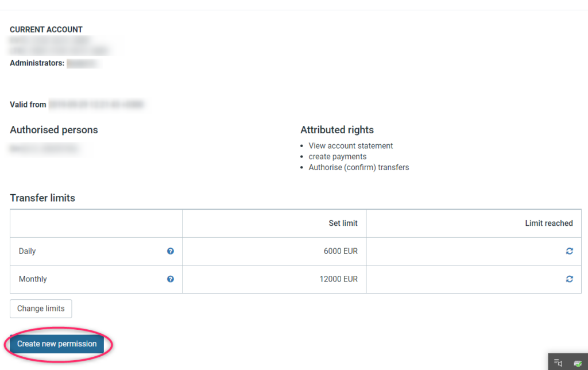Click the Administrators label
Screen dimensions: 588x370
coord(37,63)
